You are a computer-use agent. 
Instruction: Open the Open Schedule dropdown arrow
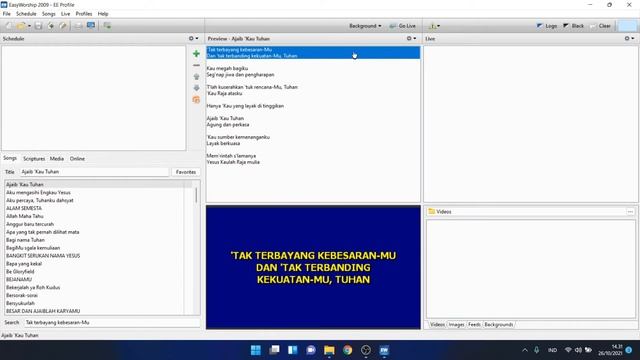(29, 26)
